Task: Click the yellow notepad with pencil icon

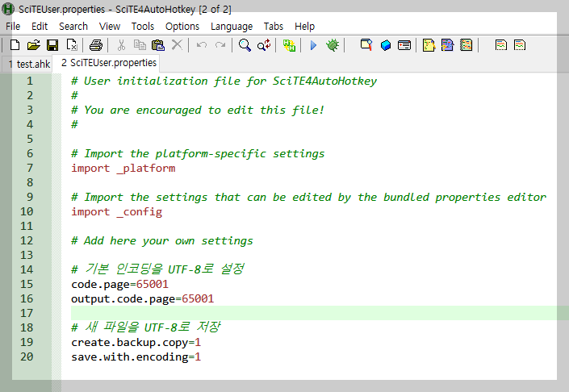Action: pos(429,45)
